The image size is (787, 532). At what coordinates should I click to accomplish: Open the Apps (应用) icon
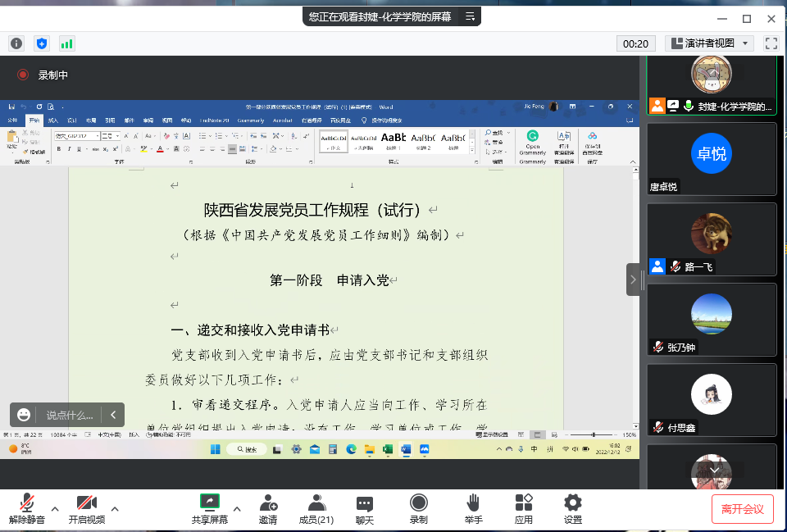[x=524, y=509]
